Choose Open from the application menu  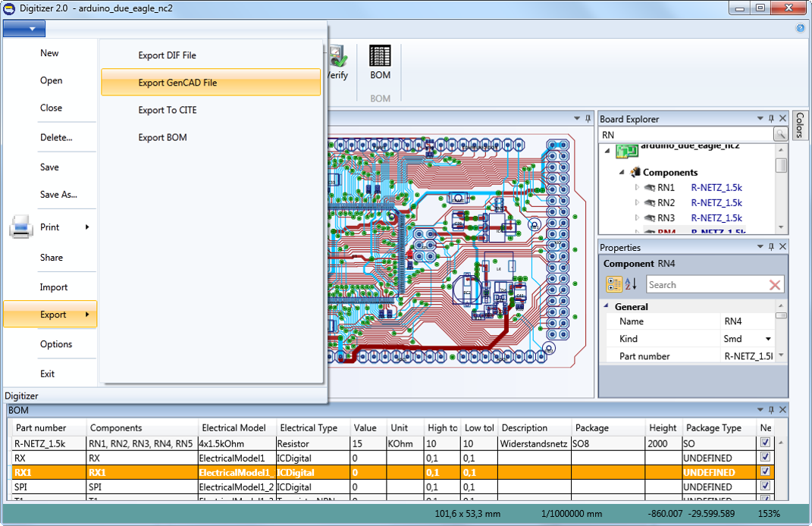coord(52,80)
